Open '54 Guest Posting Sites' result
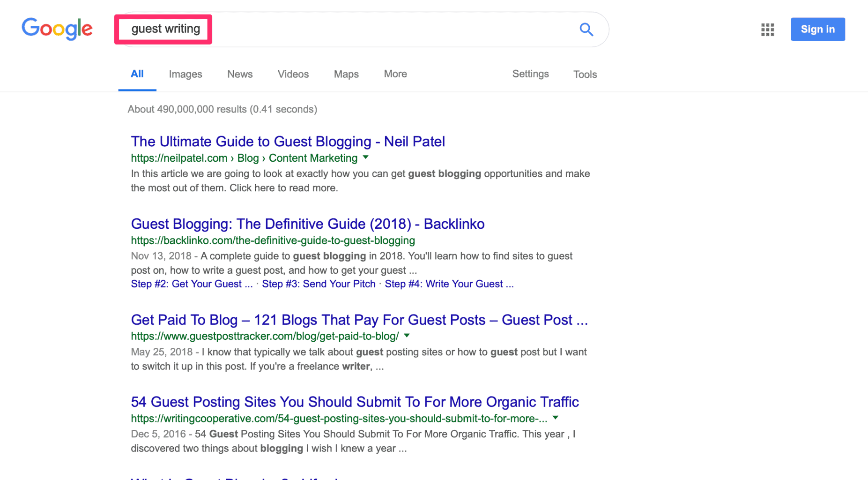868x480 pixels. click(355, 402)
